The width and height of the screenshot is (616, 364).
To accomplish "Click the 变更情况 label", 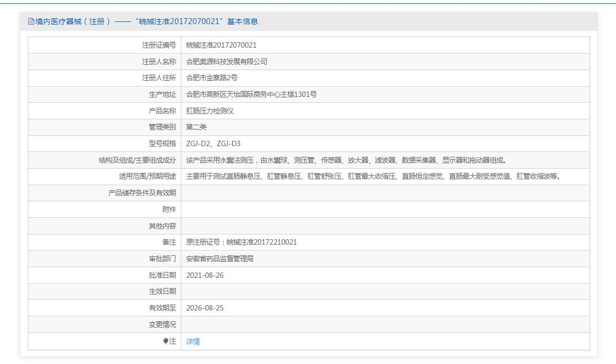I will pyautogui.click(x=162, y=324).
